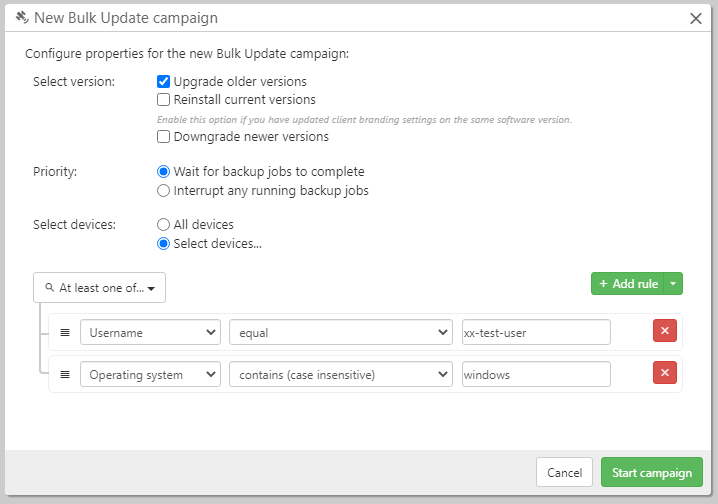Enable Reinstall current versions checkbox
This screenshot has width=718, height=504.
[x=164, y=100]
